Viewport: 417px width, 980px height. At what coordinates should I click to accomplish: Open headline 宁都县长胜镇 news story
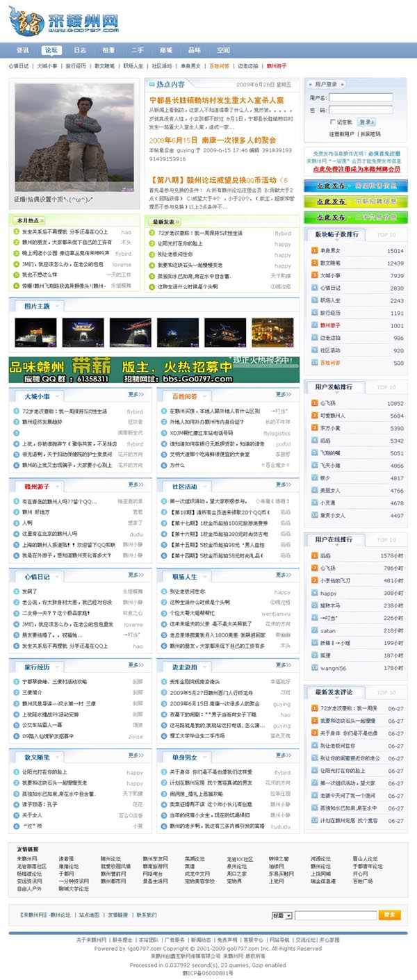[x=216, y=100]
